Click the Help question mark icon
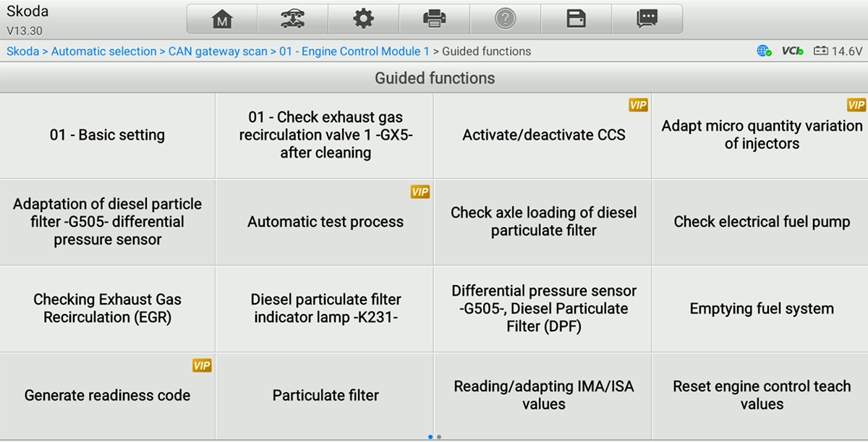This screenshot has height=442, width=868. pos(505,19)
